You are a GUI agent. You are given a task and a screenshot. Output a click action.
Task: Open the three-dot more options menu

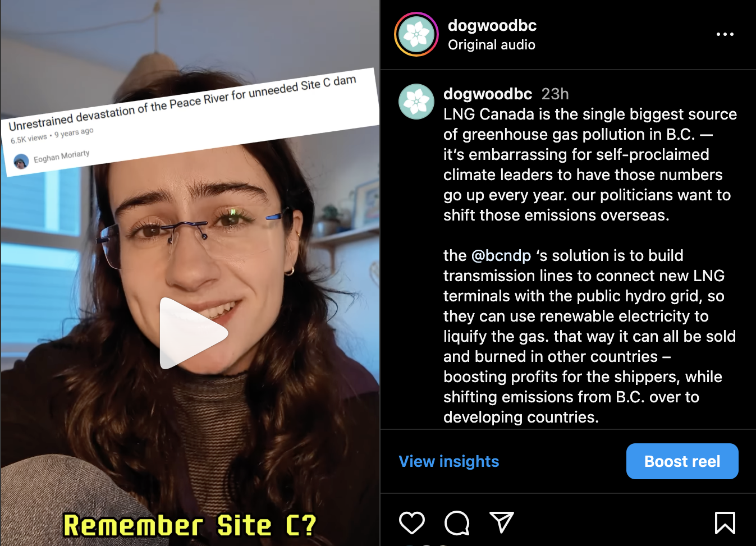[x=725, y=34]
